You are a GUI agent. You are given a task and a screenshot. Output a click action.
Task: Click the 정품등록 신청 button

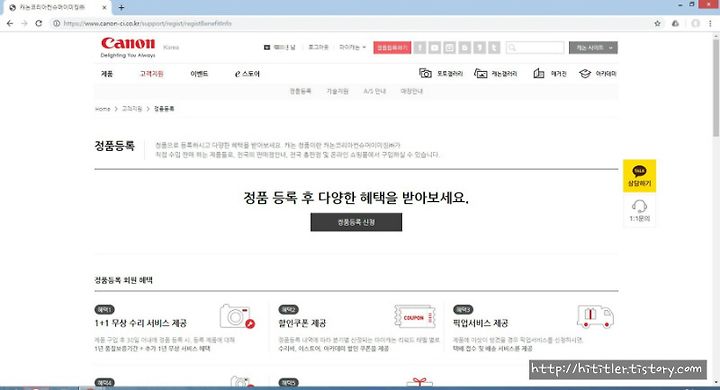356,222
